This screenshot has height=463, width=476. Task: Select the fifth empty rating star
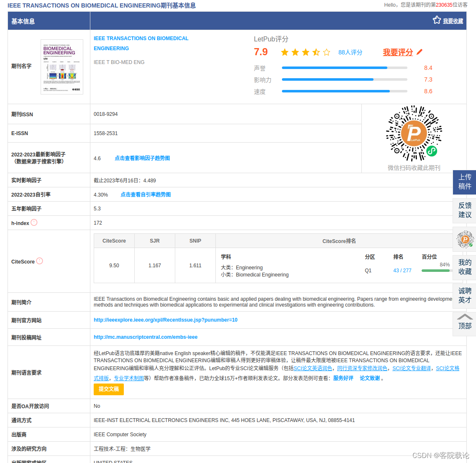pyautogui.click(x=327, y=52)
